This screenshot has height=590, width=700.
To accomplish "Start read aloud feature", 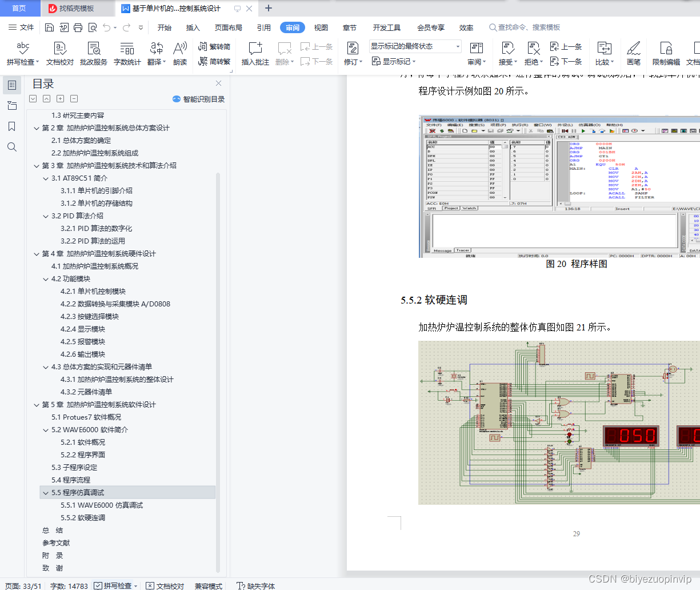I will (180, 54).
